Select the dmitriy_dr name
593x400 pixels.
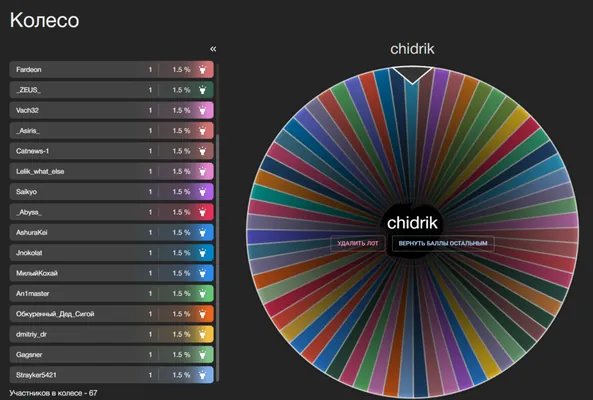pyautogui.click(x=31, y=334)
